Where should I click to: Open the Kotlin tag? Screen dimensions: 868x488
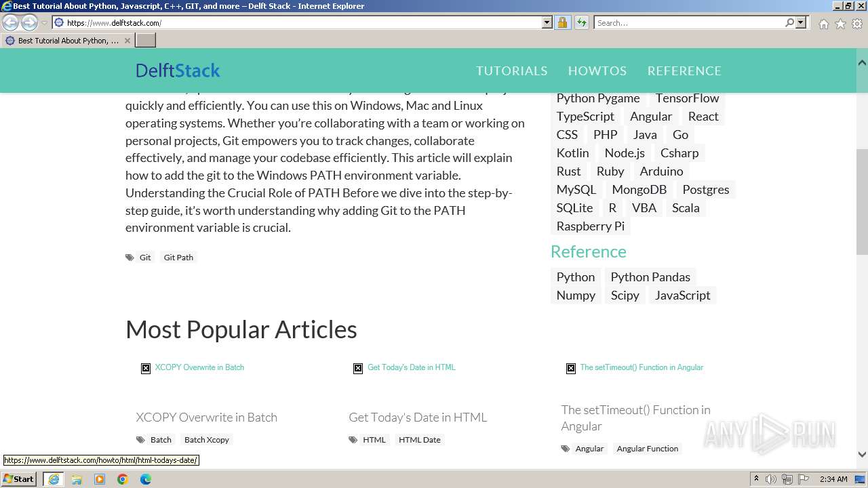click(572, 153)
